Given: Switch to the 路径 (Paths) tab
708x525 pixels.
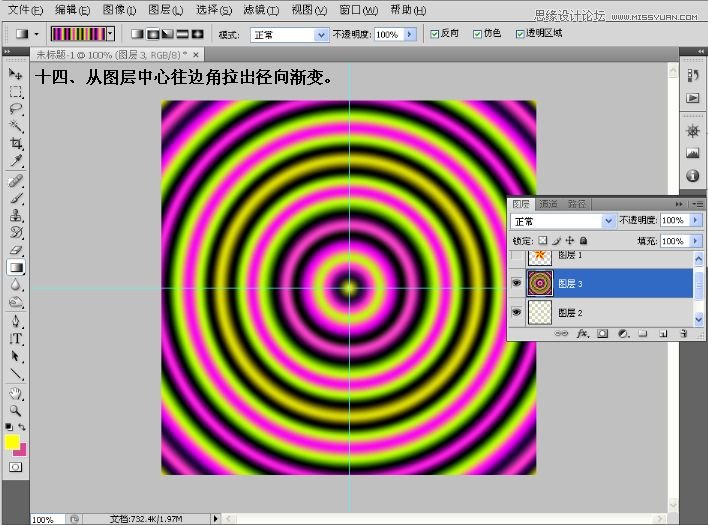Looking at the screenshot, I should pyautogui.click(x=577, y=204).
